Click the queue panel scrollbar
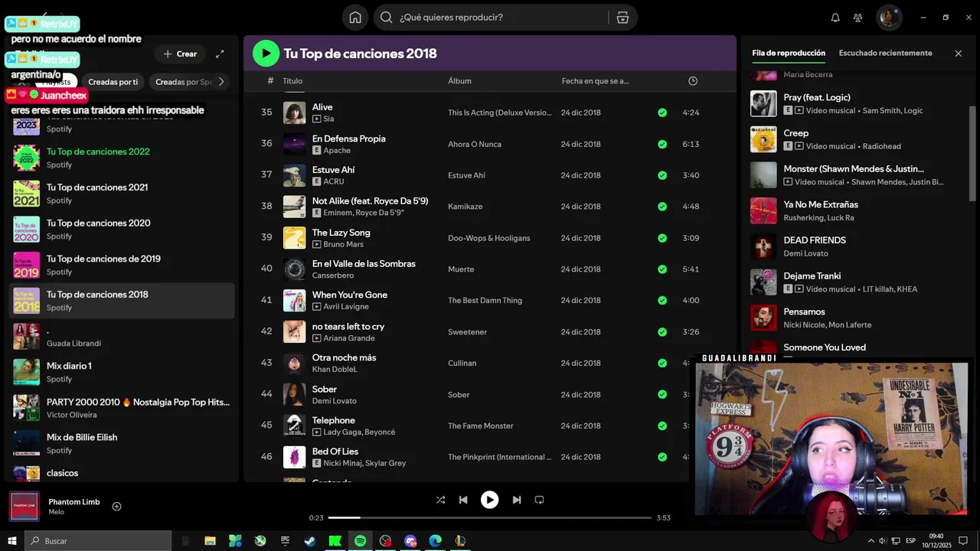The height and width of the screenshot is (551, 980). coord(973,153)
